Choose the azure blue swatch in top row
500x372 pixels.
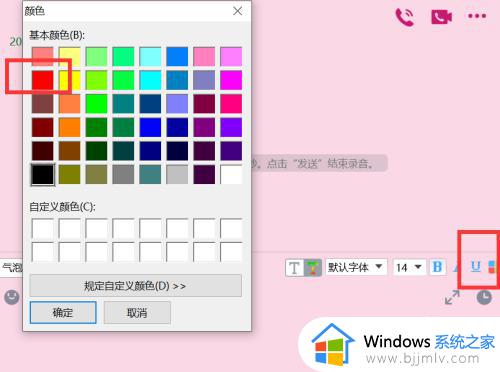177,56
